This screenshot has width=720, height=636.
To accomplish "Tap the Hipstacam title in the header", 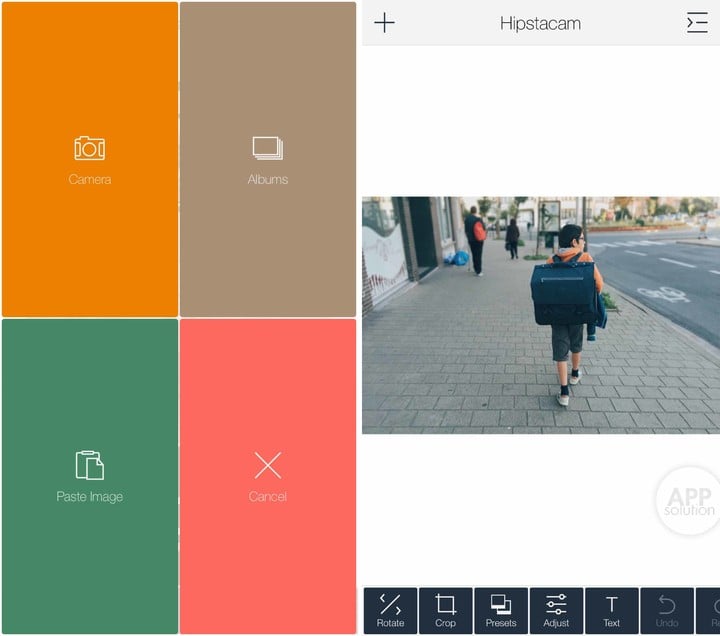I will 540,23.
